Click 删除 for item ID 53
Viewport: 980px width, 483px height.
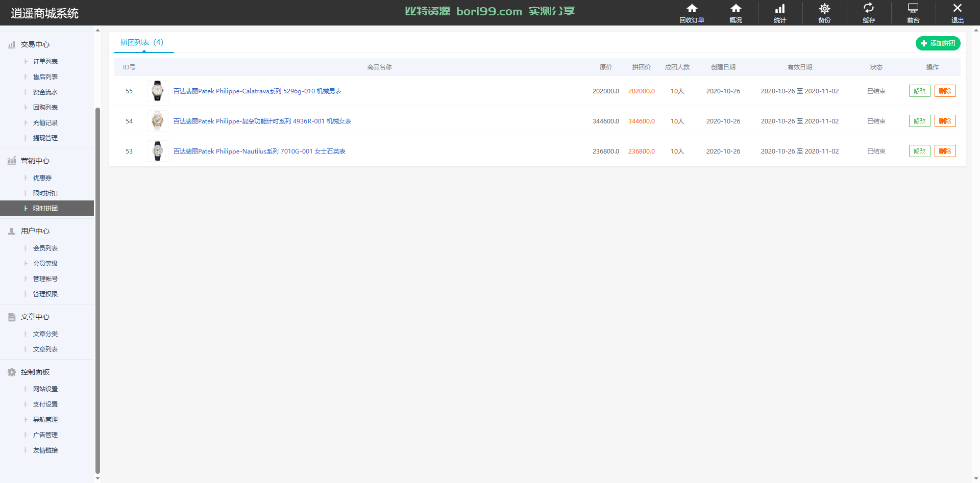coord(945,151)
